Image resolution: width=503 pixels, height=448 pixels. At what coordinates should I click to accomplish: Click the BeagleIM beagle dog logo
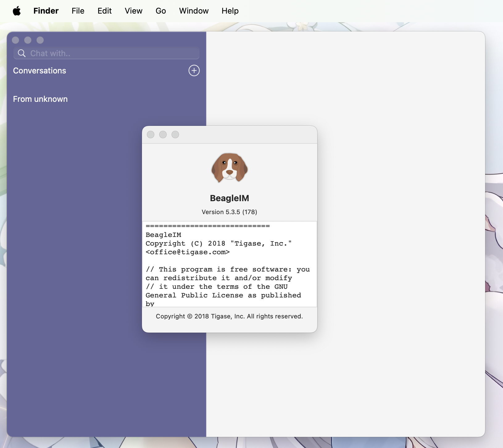230,168
